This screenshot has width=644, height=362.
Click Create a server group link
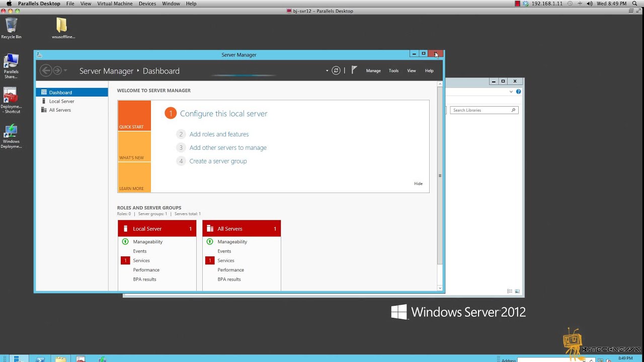(x=218, y=161)
